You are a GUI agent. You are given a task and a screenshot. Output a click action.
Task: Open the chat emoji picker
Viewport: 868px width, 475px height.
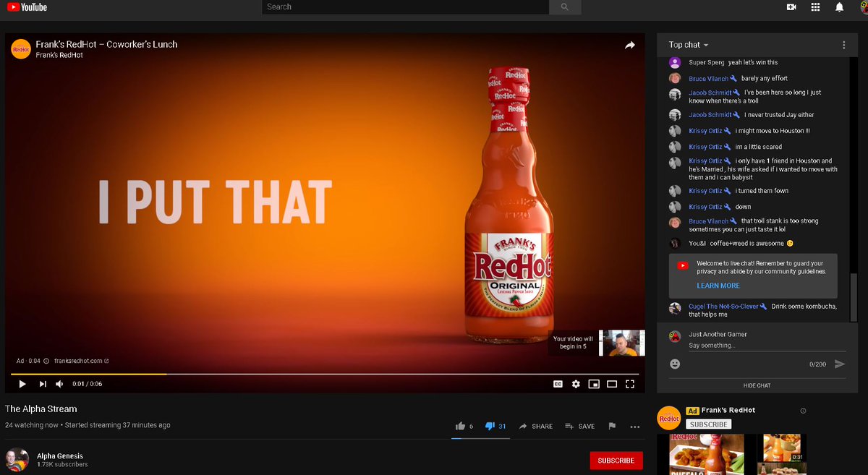(x=675, y=364)
